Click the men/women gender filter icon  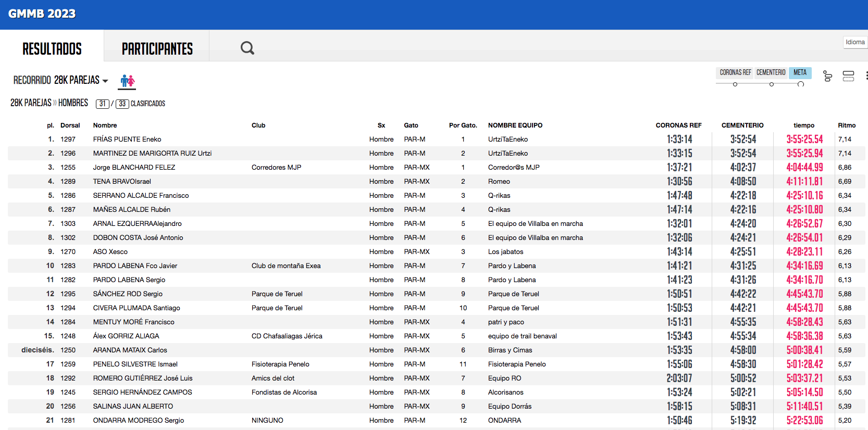pos(127,81)
